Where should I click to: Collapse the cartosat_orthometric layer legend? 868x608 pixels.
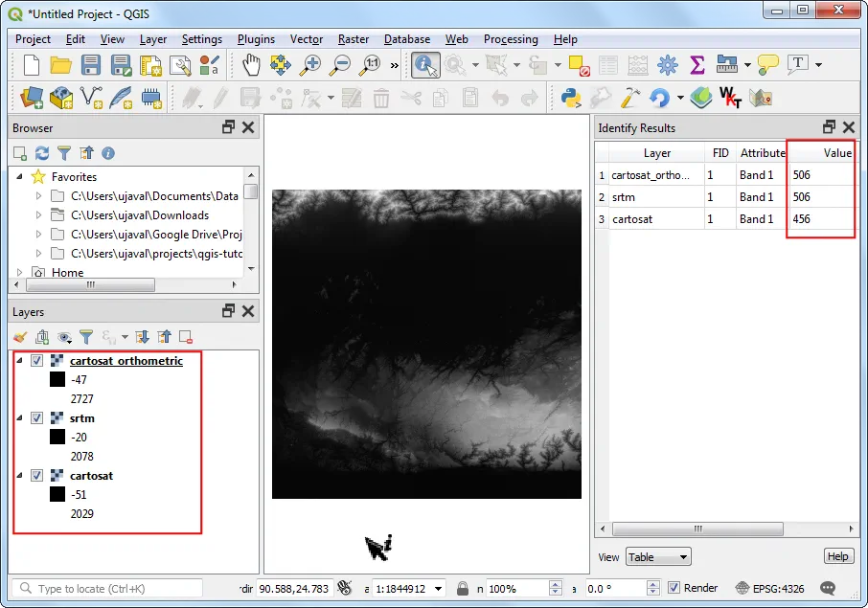(19, 361)
